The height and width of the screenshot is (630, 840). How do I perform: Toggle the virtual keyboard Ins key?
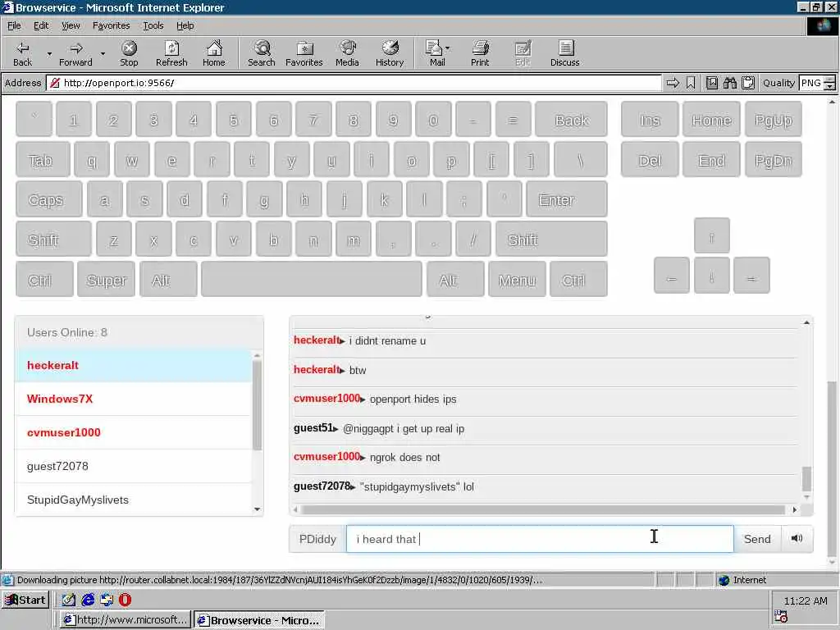pos(650,120)
